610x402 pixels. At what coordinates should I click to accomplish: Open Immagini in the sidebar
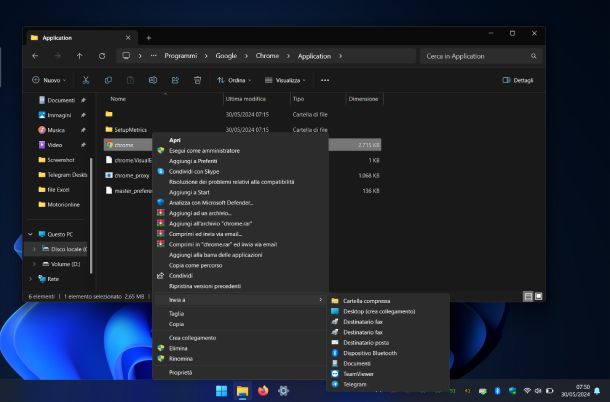tap(59, 115)
